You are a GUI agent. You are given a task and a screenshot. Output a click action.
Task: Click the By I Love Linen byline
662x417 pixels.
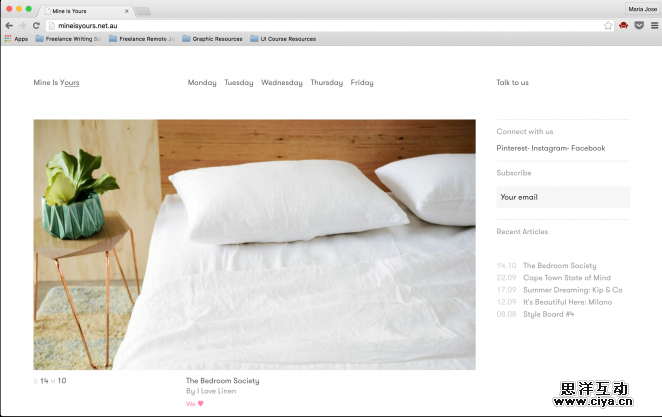coord(211,391)
